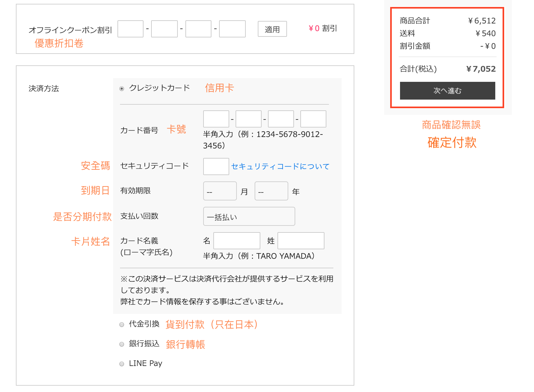Open the セキュリティコードについて link
534x392 pixels.
click(x=280, y=167)
